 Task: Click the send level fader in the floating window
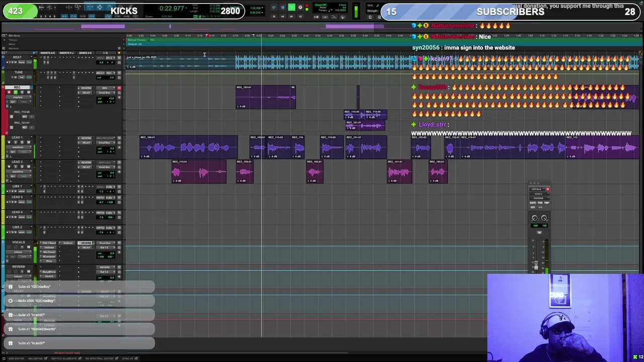[x=536, y=265]
